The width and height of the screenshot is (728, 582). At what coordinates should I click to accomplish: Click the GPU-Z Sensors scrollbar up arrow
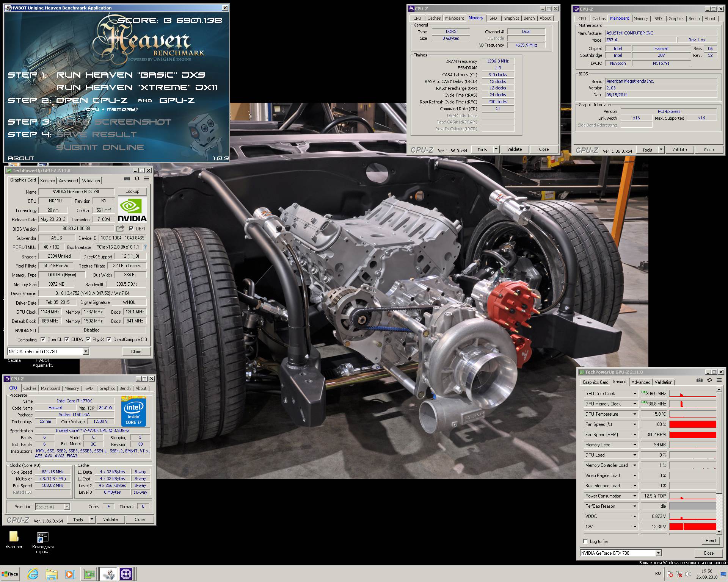(x=719, y=389)
